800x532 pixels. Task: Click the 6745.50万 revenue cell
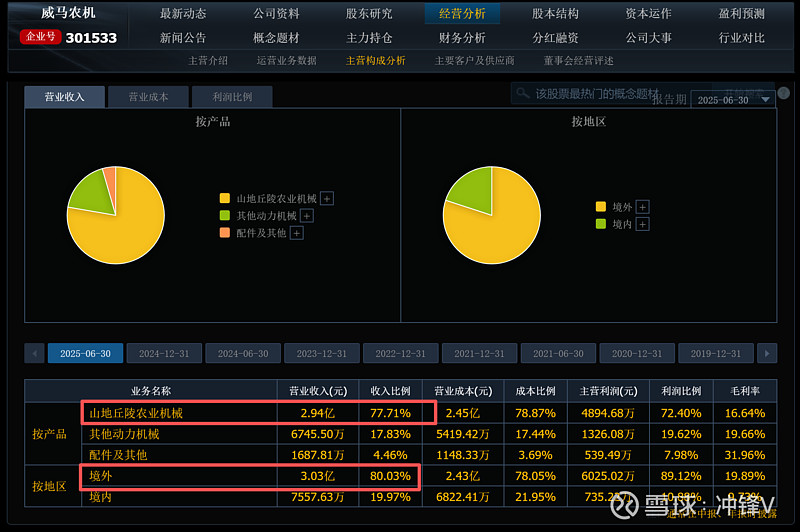[318, 434]
